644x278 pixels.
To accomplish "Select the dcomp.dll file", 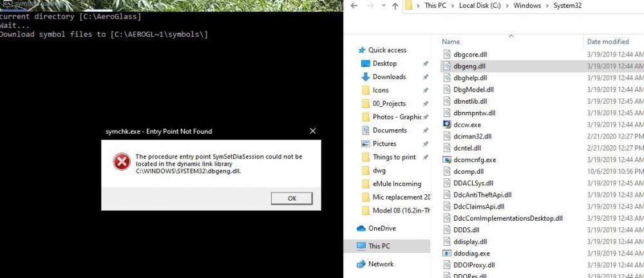I will click(x=469, y=171).
